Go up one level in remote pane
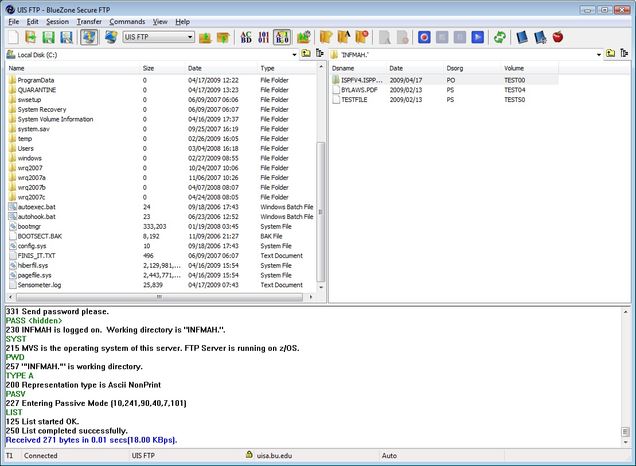This screenshot has width=636, height=466. coord(610,54)
